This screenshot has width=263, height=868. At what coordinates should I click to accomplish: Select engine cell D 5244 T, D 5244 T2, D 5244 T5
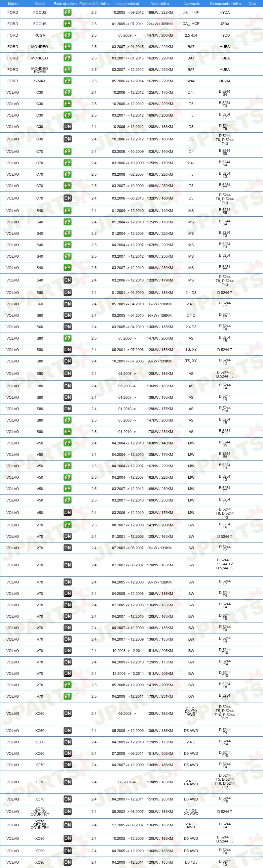point(225,564)
